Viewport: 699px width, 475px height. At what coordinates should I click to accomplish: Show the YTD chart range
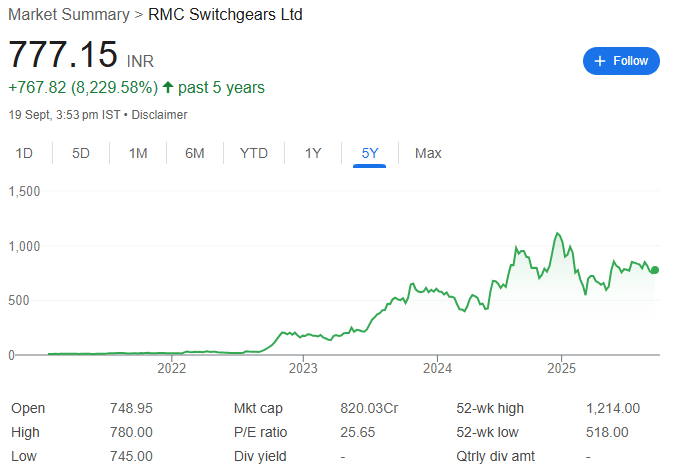[254, 153]
